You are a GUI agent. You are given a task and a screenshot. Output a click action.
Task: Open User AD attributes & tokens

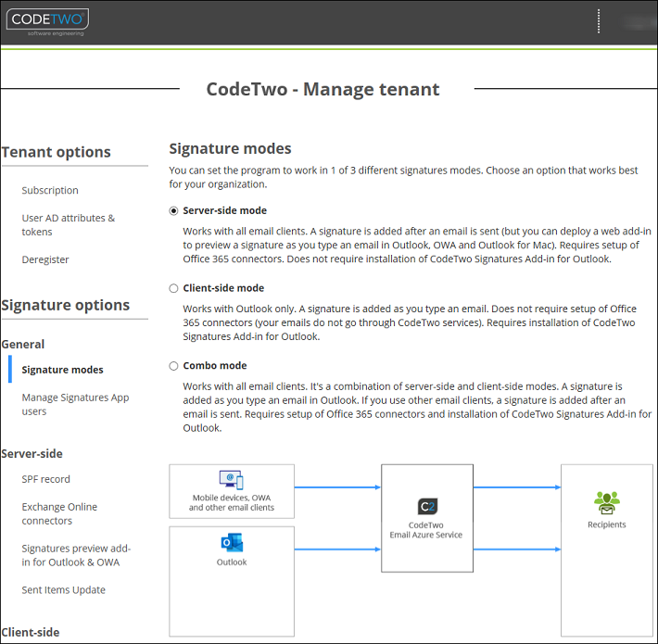pos(69,225)
